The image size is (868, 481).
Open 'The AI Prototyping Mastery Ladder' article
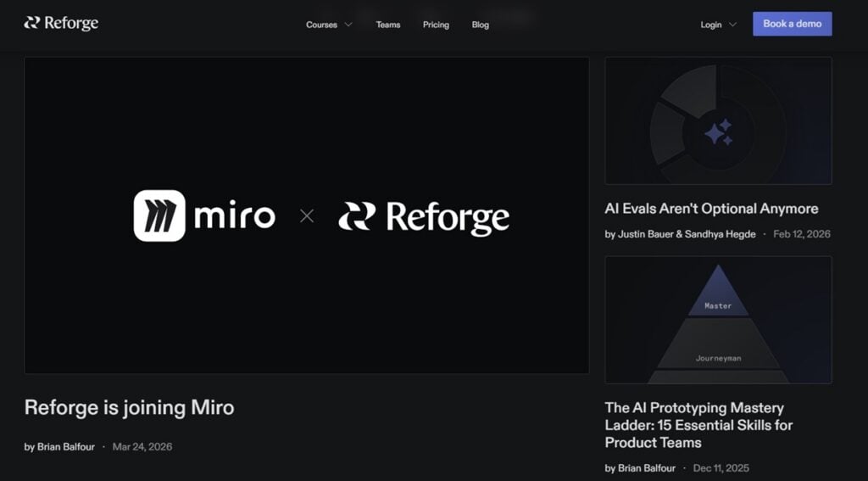pyautogui.click(x=698, y=425)
